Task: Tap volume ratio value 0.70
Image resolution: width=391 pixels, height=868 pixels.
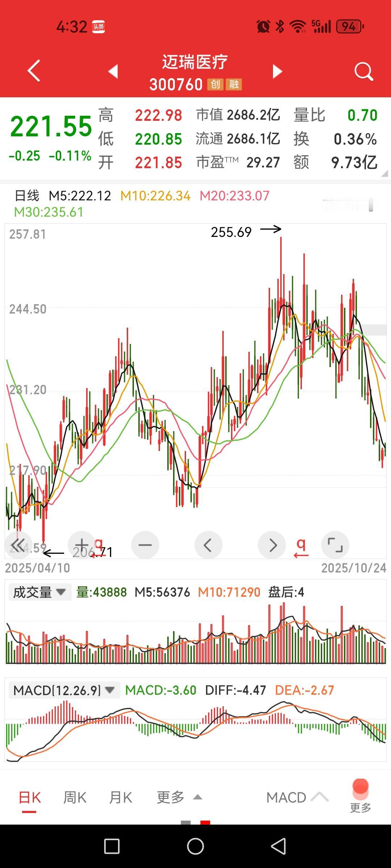Action: point(362,115)
